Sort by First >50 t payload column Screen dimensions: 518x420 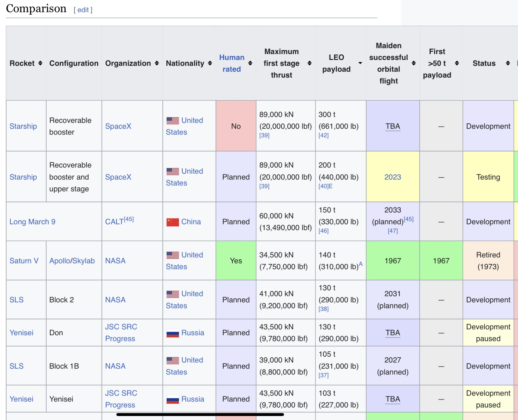tap(457, 63)
